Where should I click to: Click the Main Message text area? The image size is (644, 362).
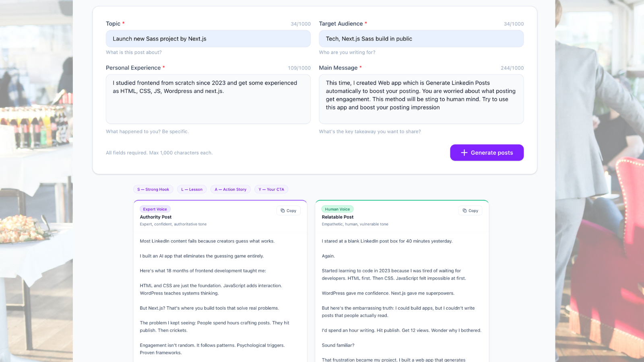click(x=421, y=99)
